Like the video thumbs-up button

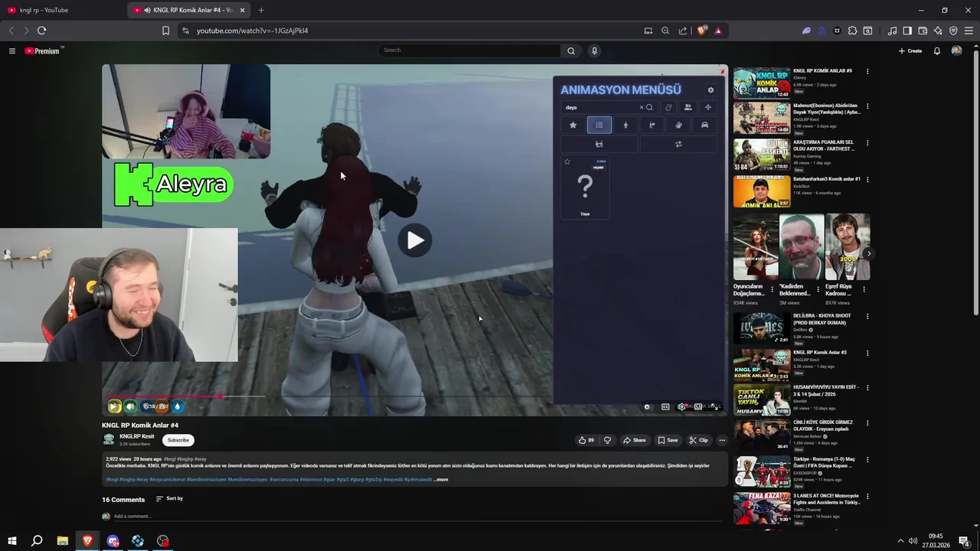[x=586, y=440]
